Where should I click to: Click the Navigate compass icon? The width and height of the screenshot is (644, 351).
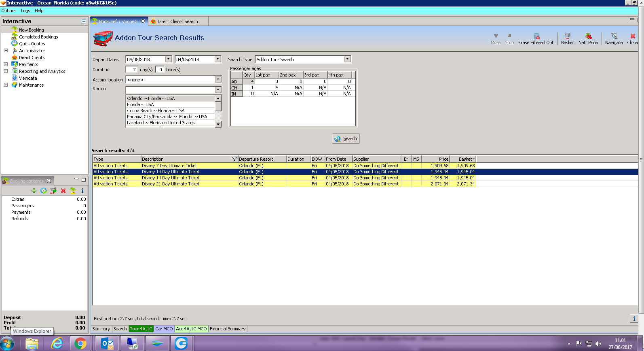point(614,39)
